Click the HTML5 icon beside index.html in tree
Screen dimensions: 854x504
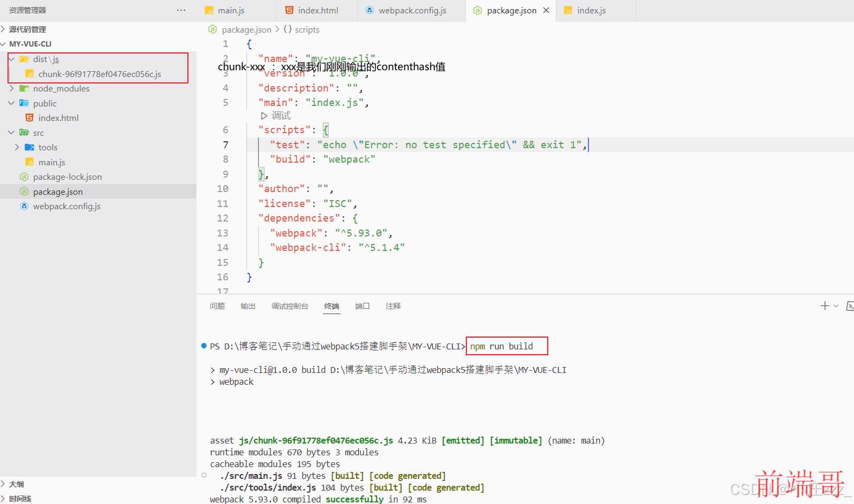coord(29,118)
